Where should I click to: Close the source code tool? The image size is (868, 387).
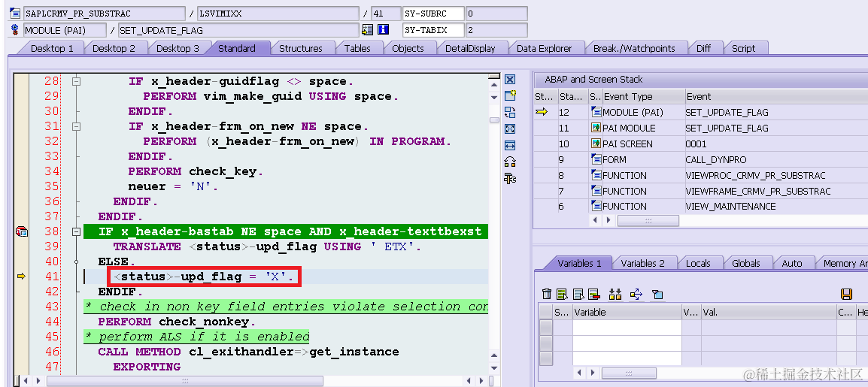point(510,80)
